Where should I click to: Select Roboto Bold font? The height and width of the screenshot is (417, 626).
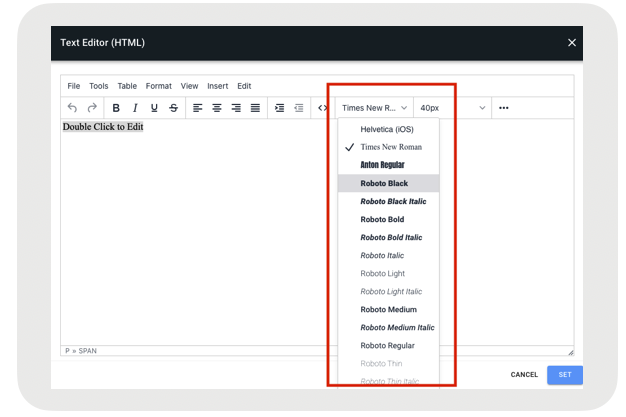[x=388, y=219]
